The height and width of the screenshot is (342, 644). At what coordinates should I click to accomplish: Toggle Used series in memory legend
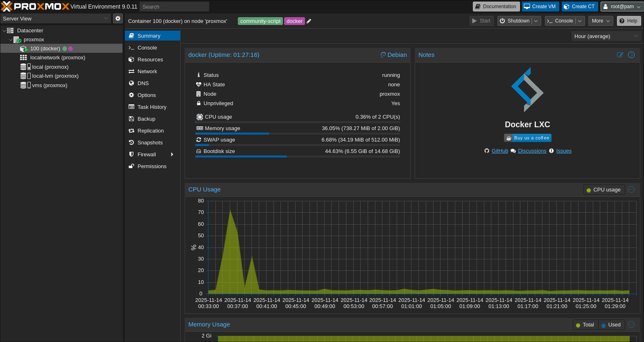pos(611,325)
